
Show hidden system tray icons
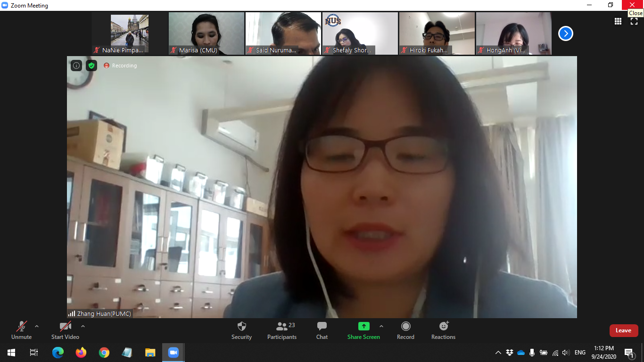498,353
